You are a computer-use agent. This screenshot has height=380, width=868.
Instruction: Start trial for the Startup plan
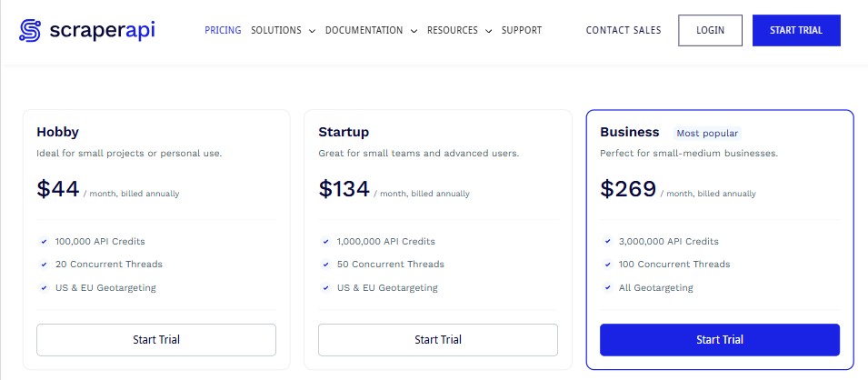coord(438,340)
